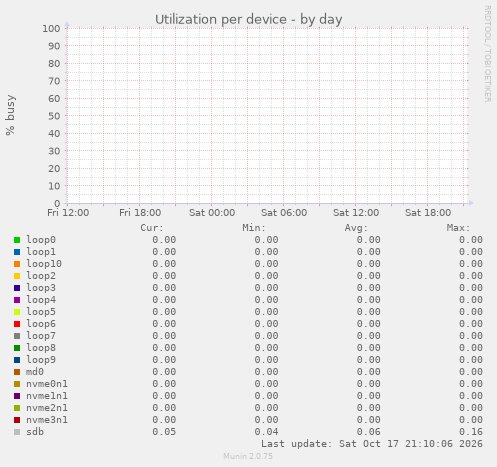The height and width of the screenshot is (467, 497).
Task: Click sdb current value 0.05
Action: pyautogui.click(x=164, y=432)
